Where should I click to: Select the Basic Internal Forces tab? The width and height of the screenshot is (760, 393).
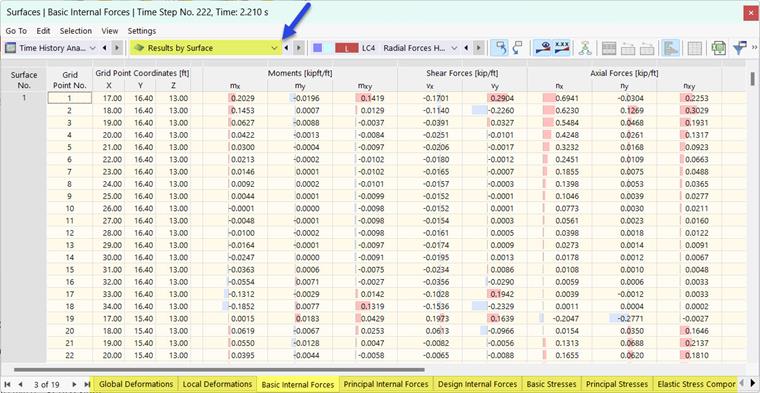tap(298, 384)
